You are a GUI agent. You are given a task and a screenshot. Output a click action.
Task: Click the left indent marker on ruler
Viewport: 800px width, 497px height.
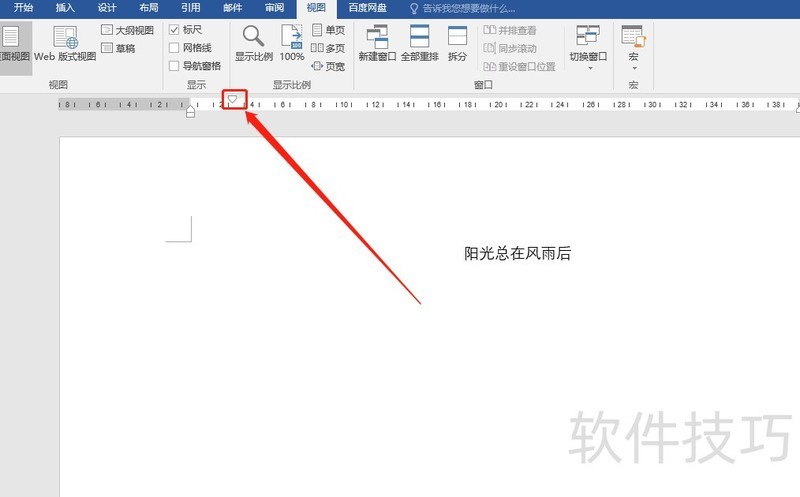point(190,114)
